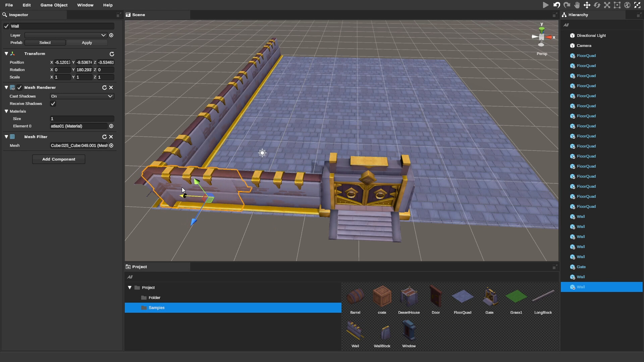Open the Cast Shadows dropdown
Image resolution: width=644 pixels, height=362 pixels.
pos(82,96)
